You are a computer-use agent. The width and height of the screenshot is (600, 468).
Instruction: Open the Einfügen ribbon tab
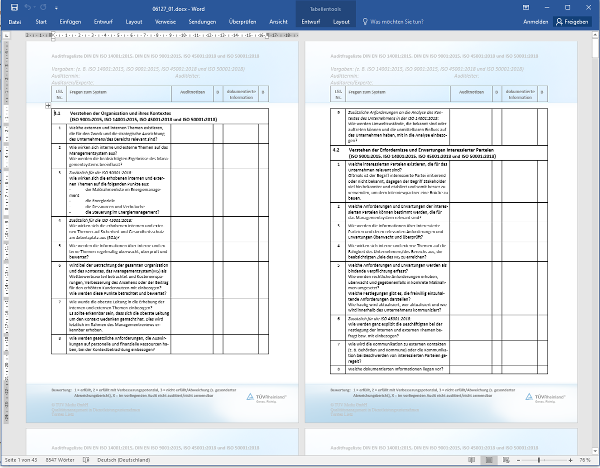(x=71, y=20)
